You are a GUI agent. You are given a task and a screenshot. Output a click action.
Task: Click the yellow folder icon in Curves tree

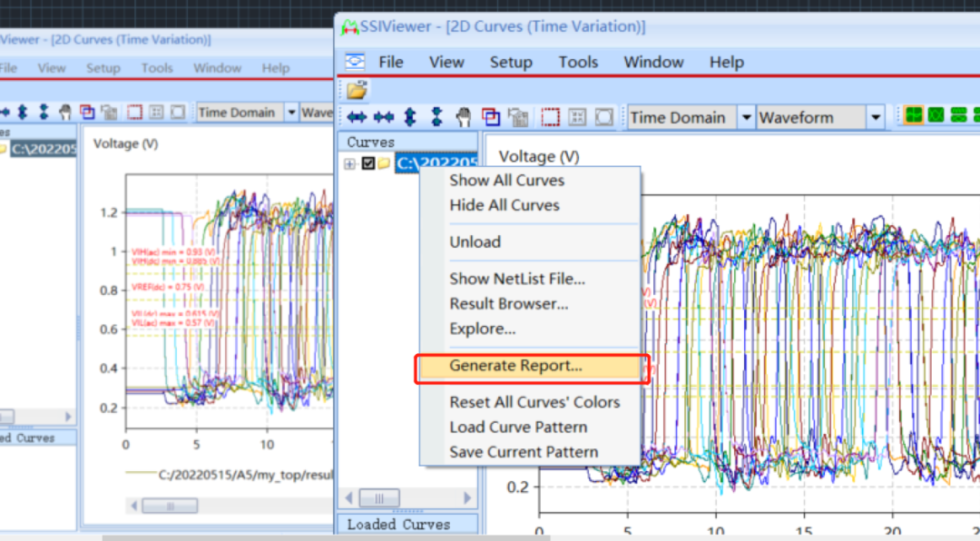tap(384, 164)
